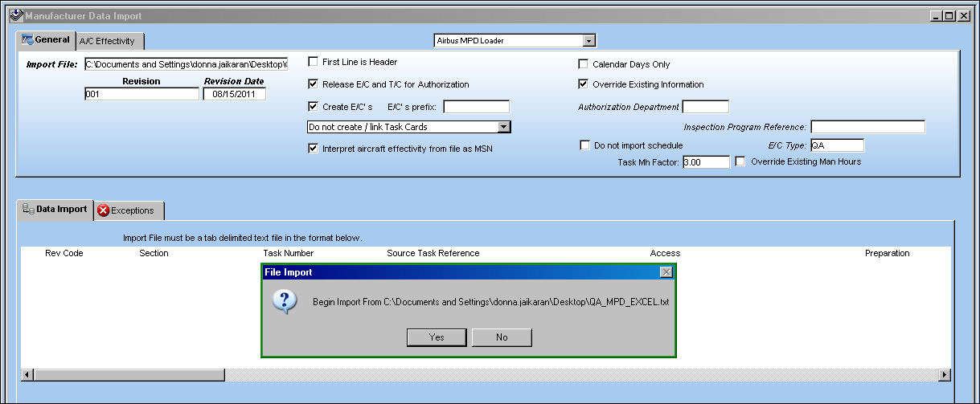Screen dimensions: 980x404
Task: Uncheck Interpret aircraft effectivity from file as MSN
Action: [314, 149]
